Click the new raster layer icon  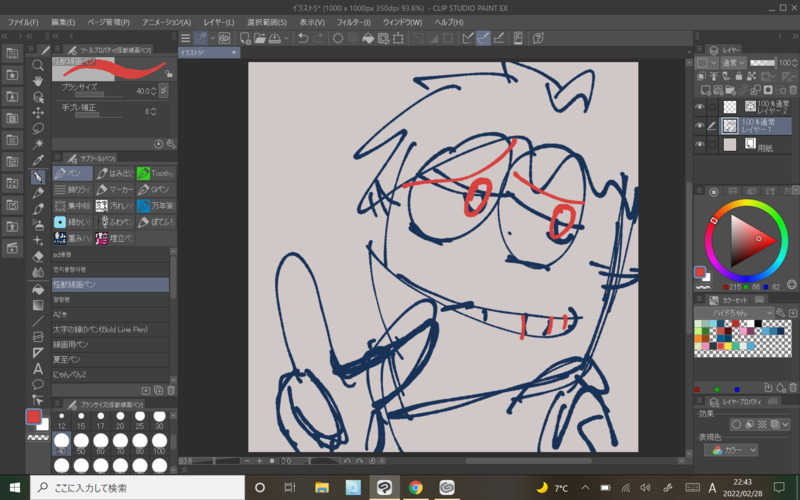click(706, 90)
